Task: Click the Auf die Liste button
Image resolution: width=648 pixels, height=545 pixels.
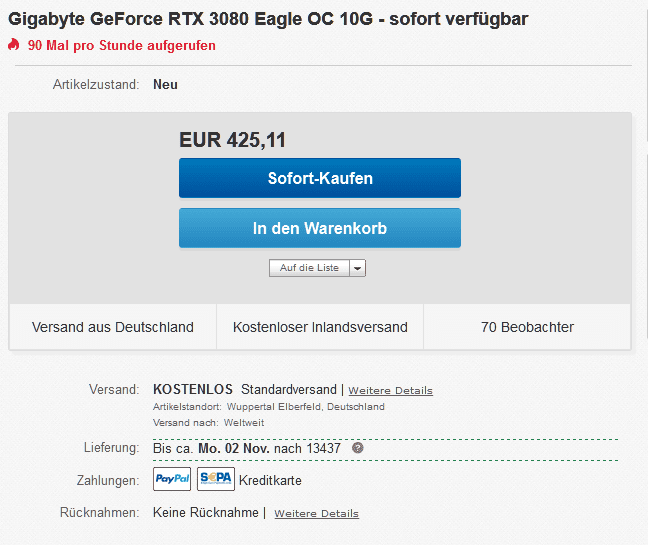Action: [x=309, y=268]
